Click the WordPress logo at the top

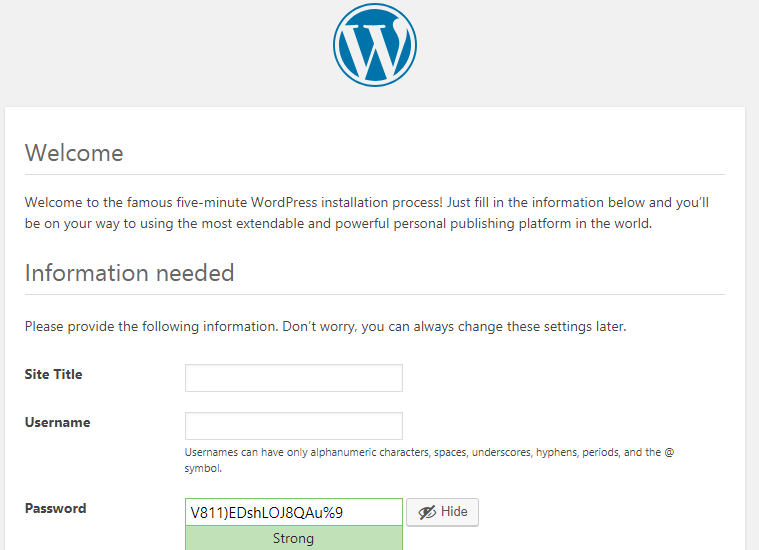click(x=375, y=45)
